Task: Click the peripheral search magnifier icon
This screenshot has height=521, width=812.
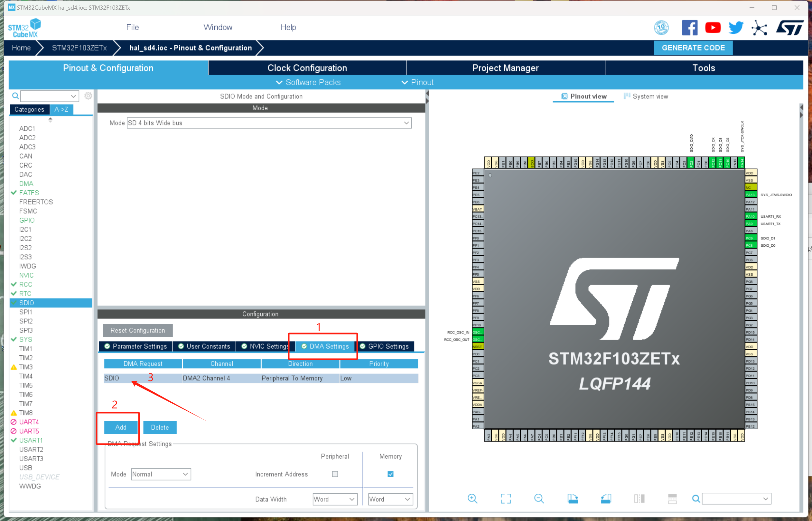Action: [x=15, y=96]
